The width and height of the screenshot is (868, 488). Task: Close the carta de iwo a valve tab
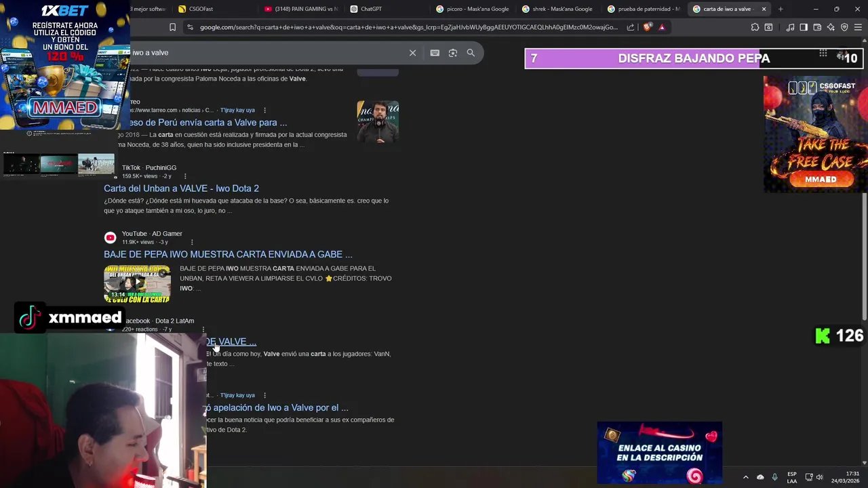pos(764,9)
